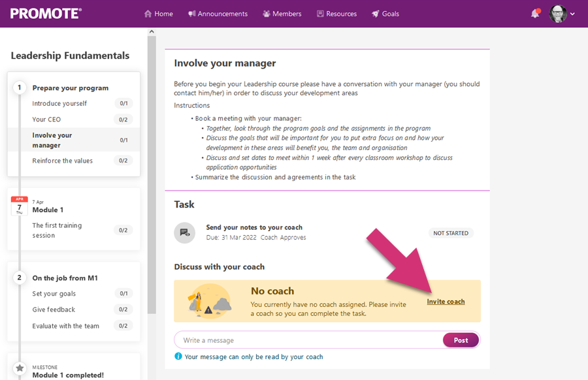Image resolution: width=588 pixels, height=380 pixels.
Task: Click the PROMOTE logo
Action: click(x=46, y=14)
